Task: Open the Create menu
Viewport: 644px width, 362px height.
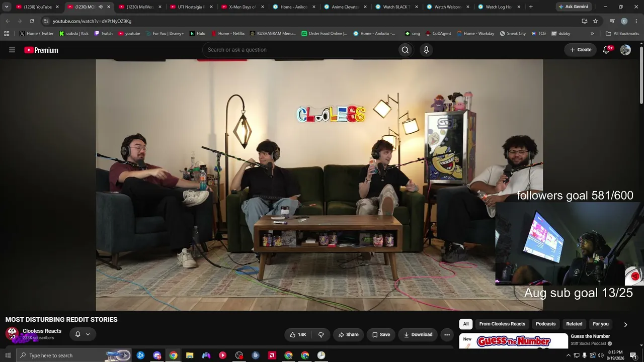Action: tap(581, 50)
